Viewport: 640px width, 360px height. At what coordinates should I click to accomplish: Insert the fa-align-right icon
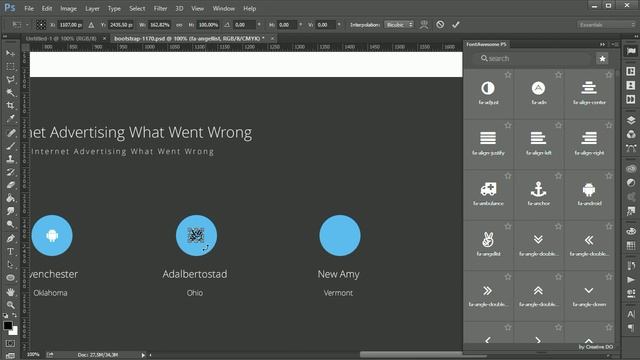tap(589, 144)
